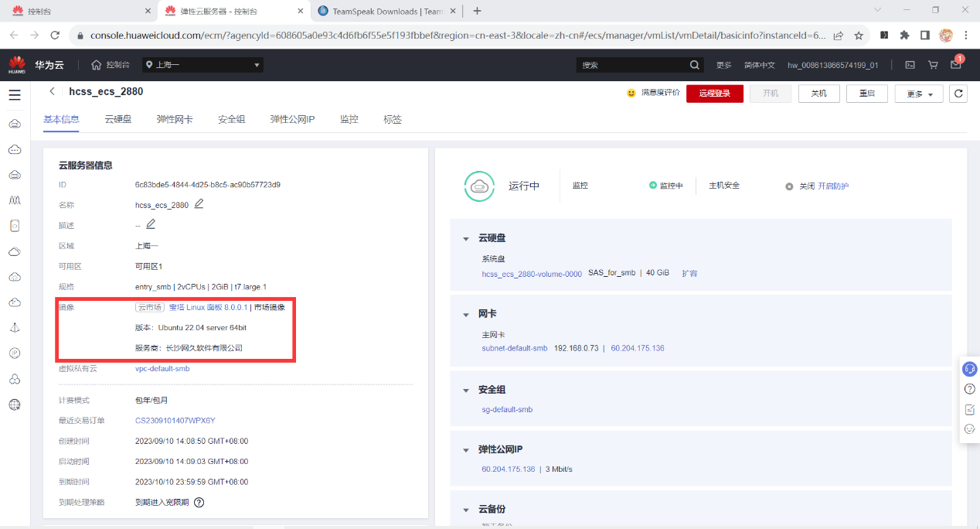Open the CloudShell terminal icon
The height and width of the screenshot is (529, 980).
[910, 65]
